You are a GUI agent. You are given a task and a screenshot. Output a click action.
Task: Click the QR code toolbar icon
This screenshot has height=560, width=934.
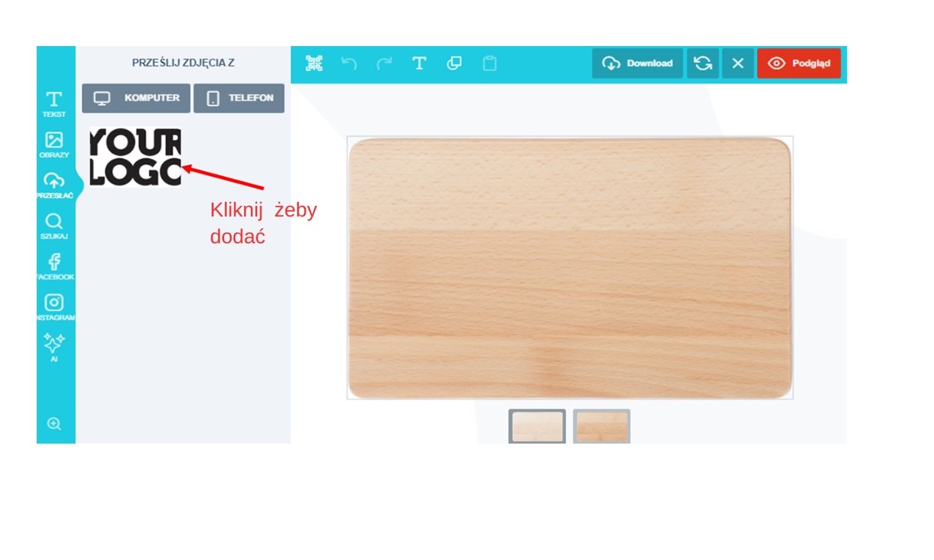pos(314,63)
